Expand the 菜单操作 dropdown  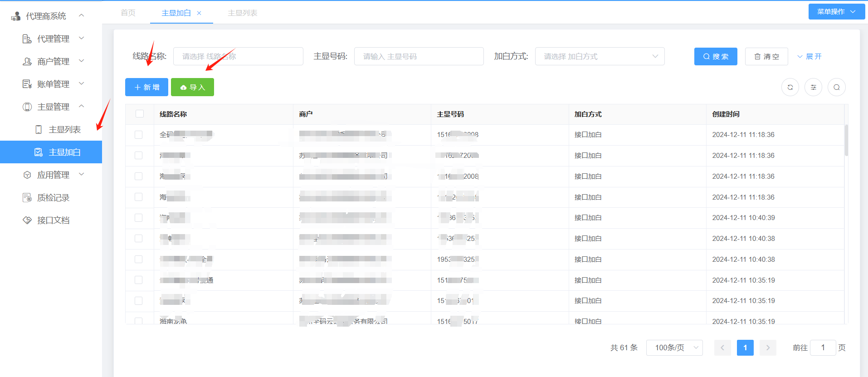click(x=836, y=12)
